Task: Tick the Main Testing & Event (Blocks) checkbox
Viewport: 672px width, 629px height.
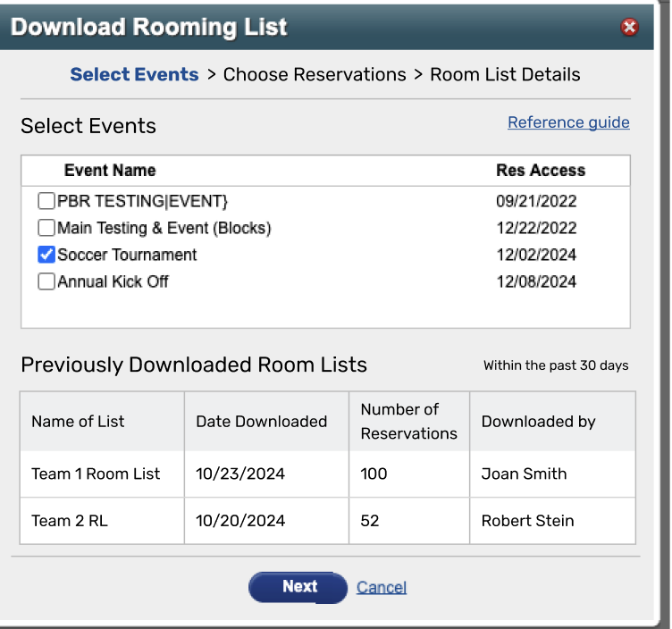Action: tap(46, 228)
